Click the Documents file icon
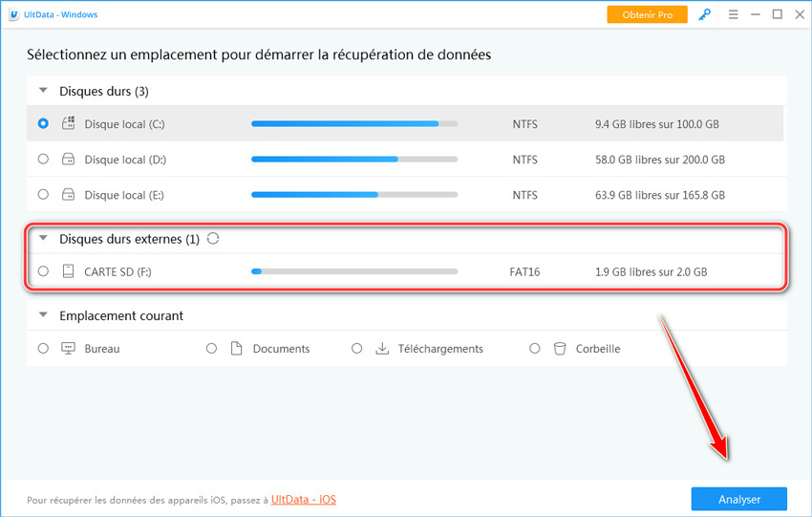 237,349
